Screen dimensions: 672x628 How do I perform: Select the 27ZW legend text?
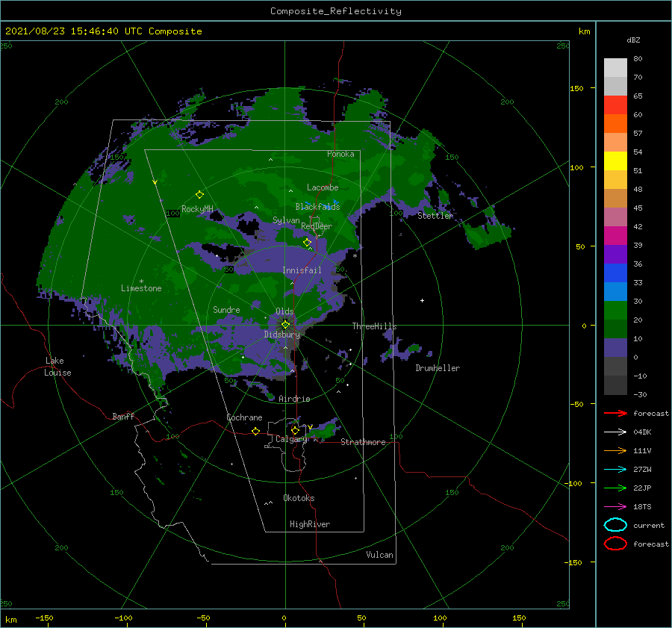[642, 470]
